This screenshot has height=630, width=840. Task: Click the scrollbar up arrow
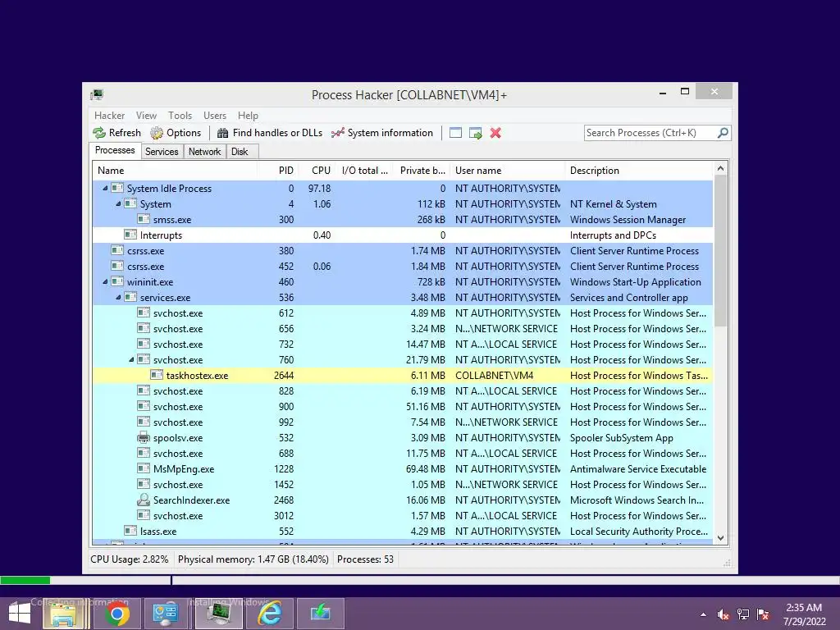tap(720, 168)
